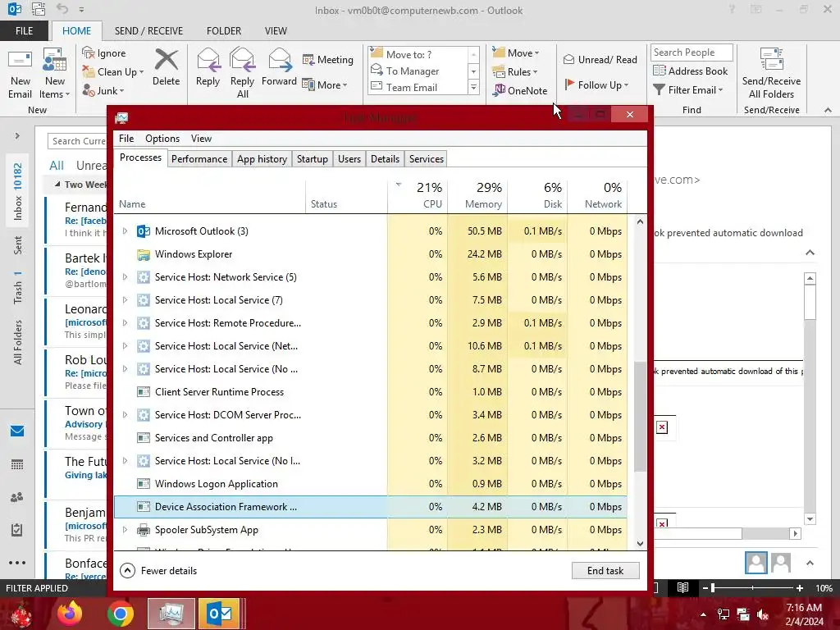Open the Start button on taskbar
Screen dimensions: 840x630
coord(20,614)
